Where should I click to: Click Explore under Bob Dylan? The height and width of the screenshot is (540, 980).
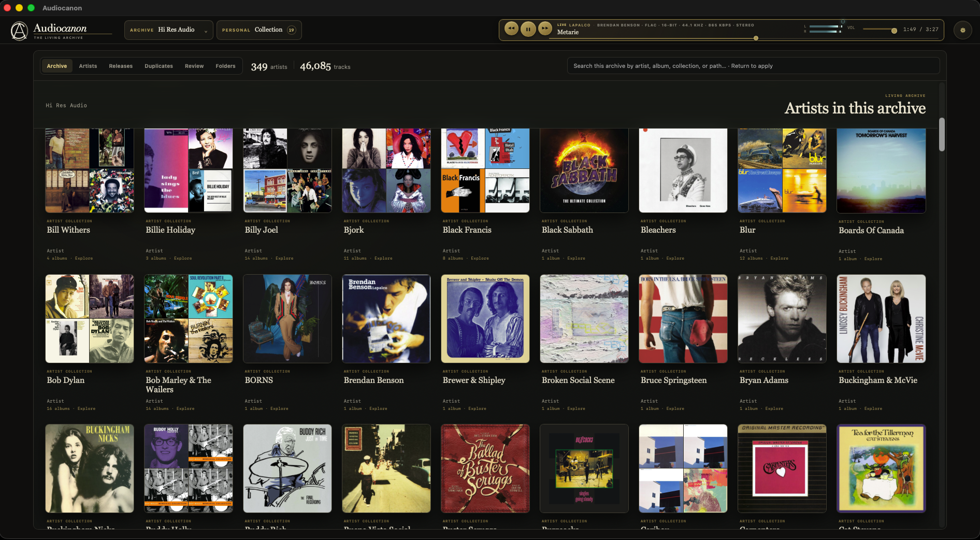[87, 408]
